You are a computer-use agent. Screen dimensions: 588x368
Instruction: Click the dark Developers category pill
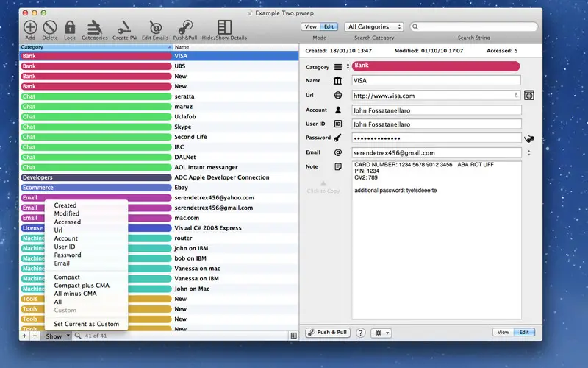click(x=96, y=177)
